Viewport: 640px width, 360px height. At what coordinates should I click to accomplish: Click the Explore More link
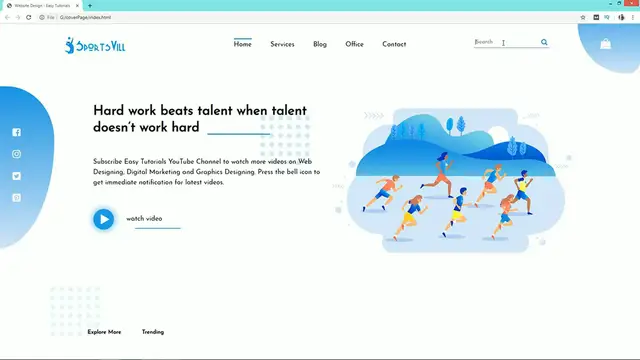click(x=104, y=332)
